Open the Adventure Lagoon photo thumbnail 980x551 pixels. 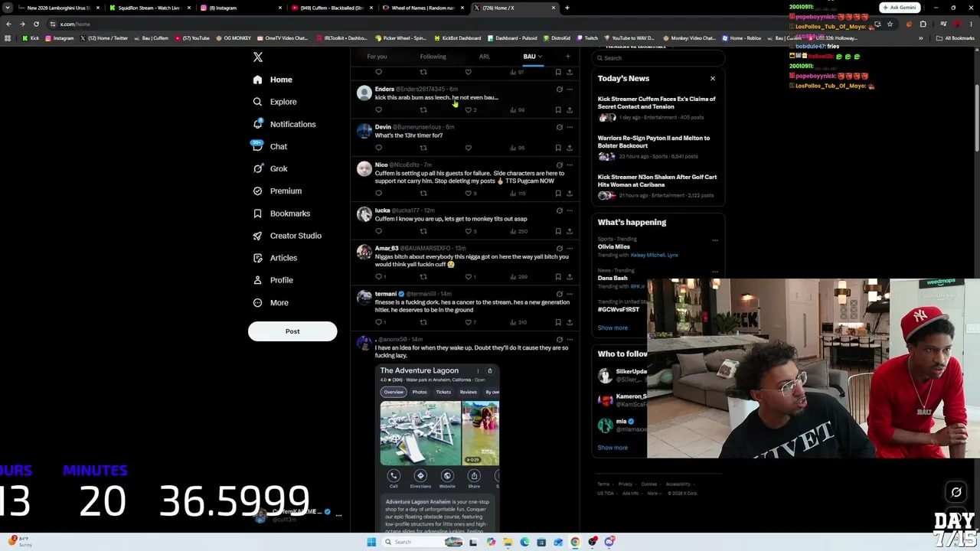tap(420, 433)
